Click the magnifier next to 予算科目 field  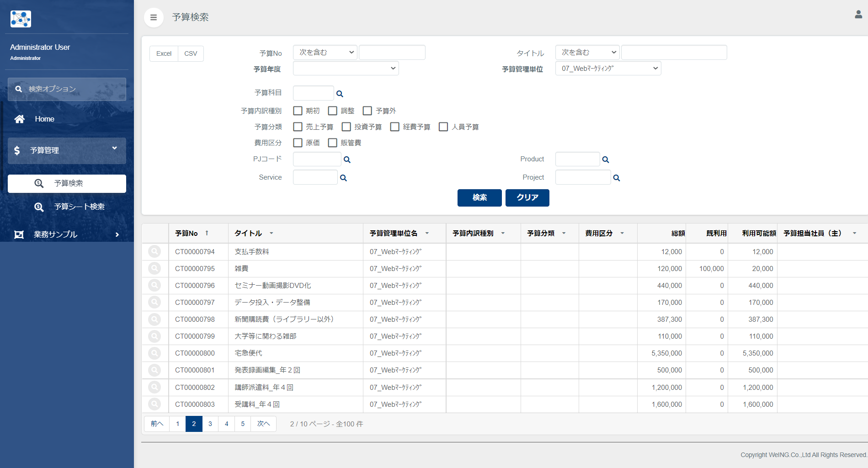[340, 94]
